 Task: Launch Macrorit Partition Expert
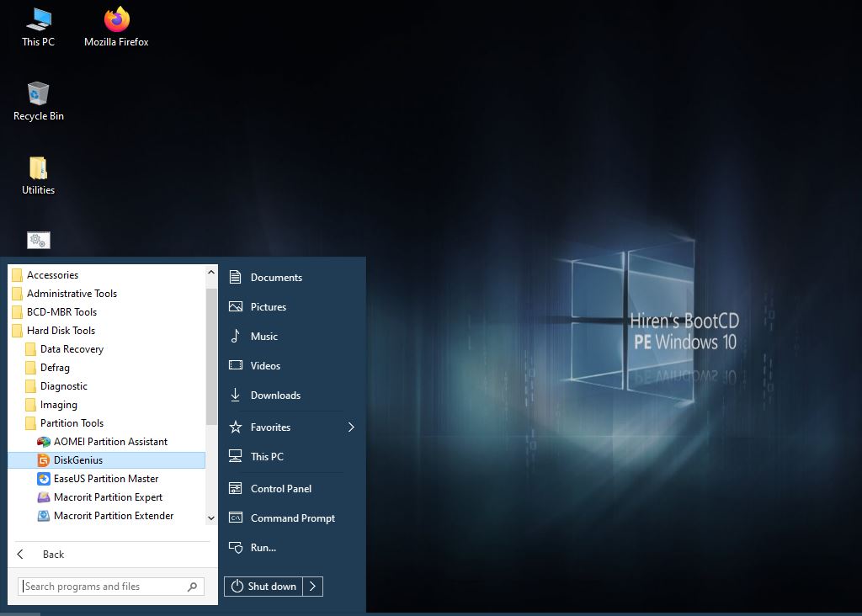tap(108, 497)
